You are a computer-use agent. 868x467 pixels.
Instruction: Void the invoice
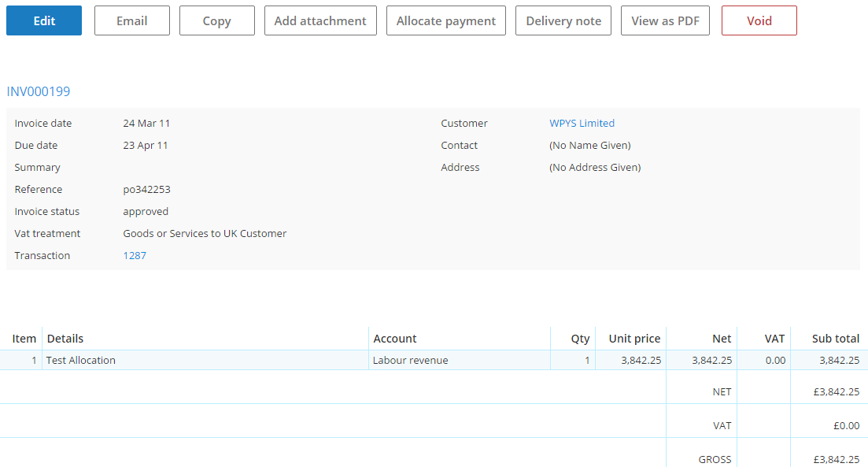759,20
